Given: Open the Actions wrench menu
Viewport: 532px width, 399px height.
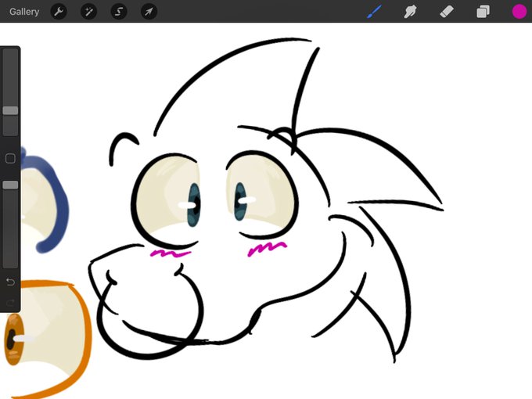Looking at the screenshot, I should coord(59,12).
